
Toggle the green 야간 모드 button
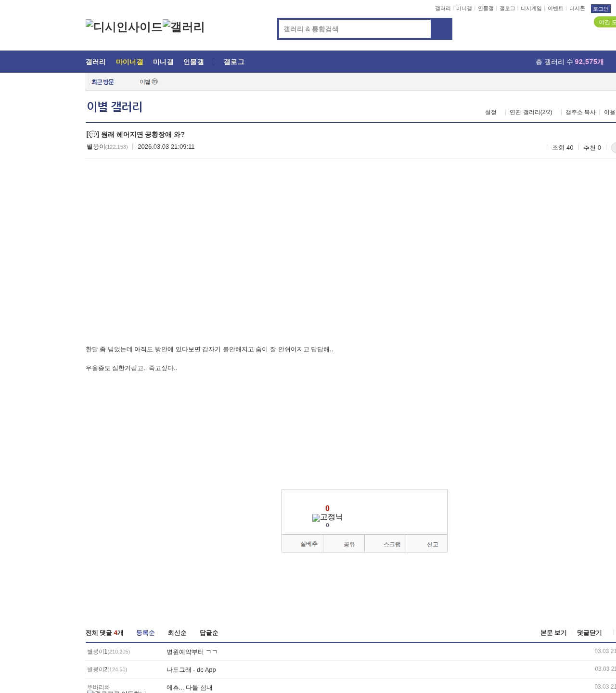(x=605, y=22)
